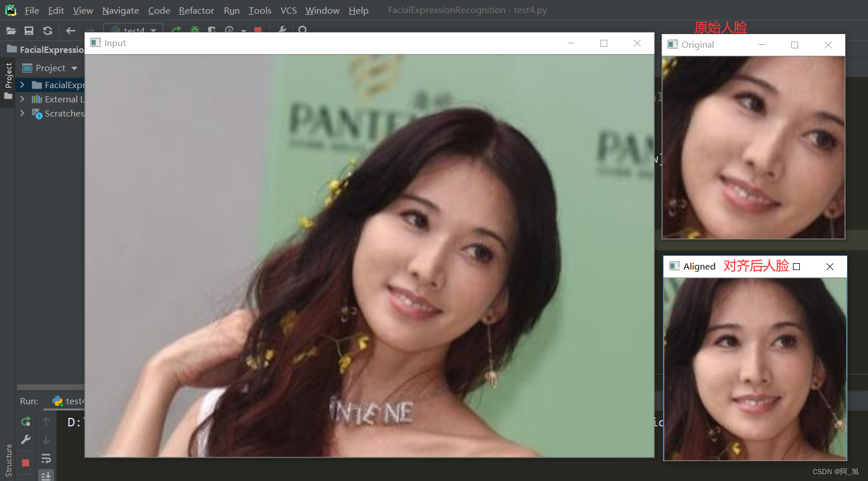The width and height of the screenshot is (868, 481).
Task: Toggle the Structure tool window side tab
Action: [8, 461]
